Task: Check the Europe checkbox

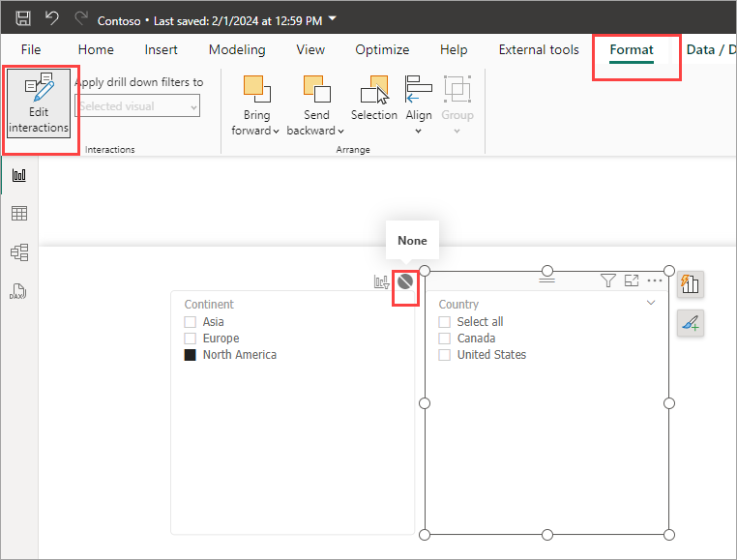Action: (x=190, y=339)
